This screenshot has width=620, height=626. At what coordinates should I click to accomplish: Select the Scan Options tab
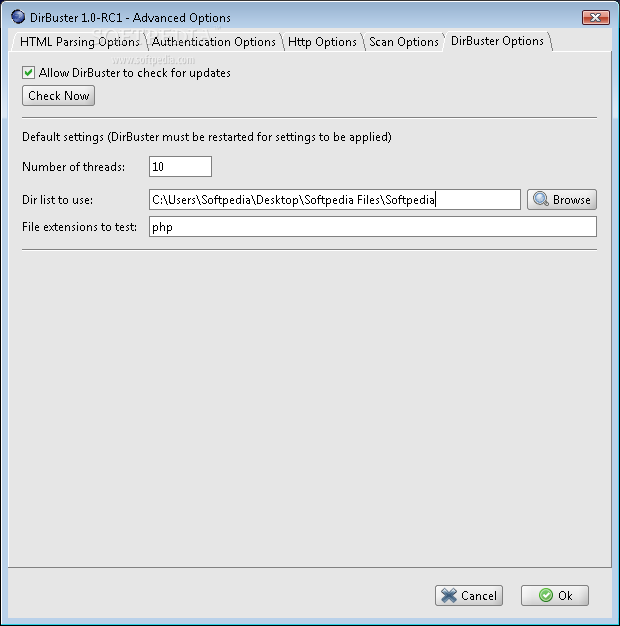[404, 42]
